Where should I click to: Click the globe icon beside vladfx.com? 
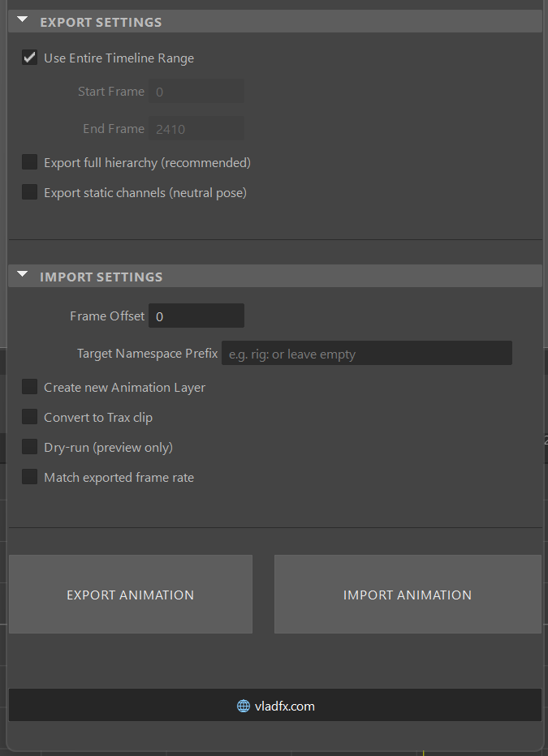(x=244, y=707)
